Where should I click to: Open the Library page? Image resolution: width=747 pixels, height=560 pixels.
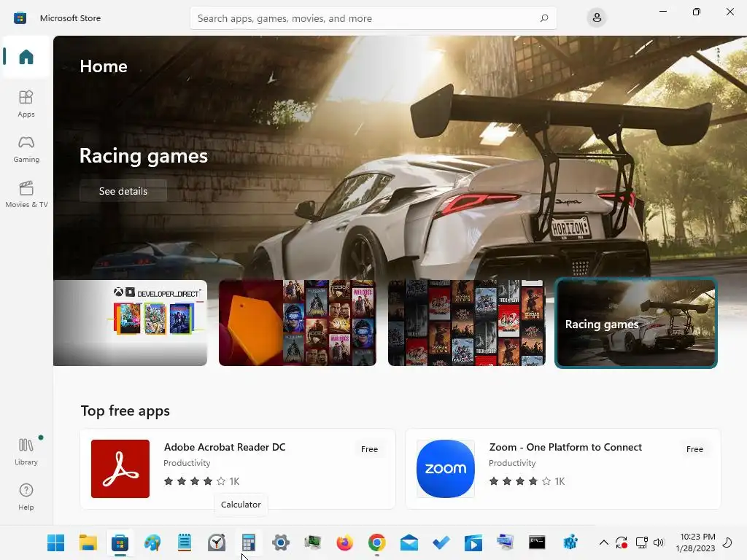[x=26, y=451]
